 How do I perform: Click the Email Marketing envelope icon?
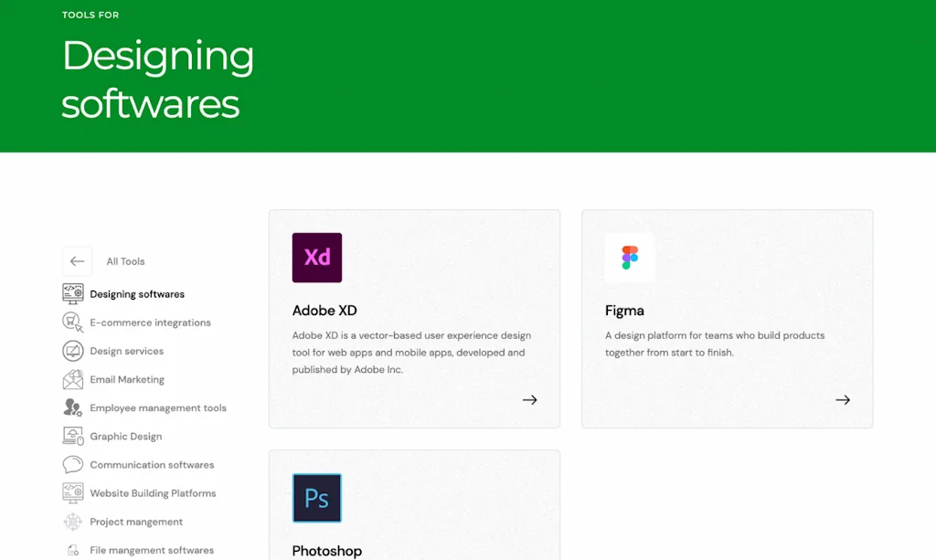(73, 379)
